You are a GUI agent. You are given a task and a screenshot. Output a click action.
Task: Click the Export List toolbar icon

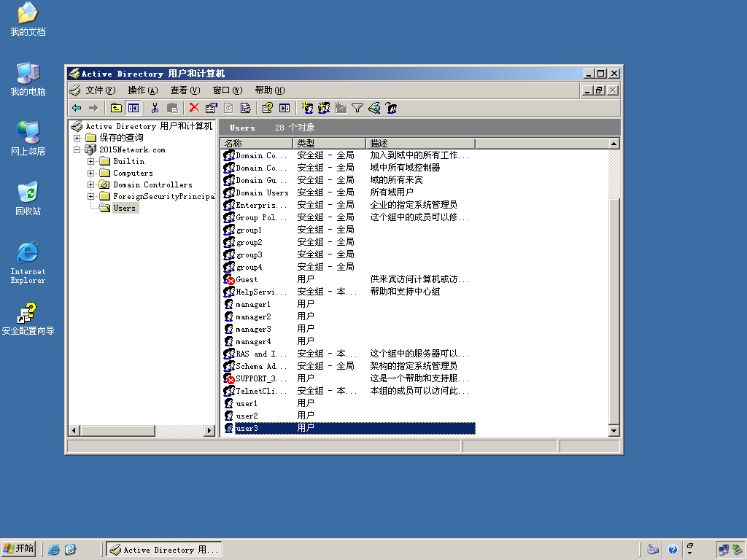point(245,108)
